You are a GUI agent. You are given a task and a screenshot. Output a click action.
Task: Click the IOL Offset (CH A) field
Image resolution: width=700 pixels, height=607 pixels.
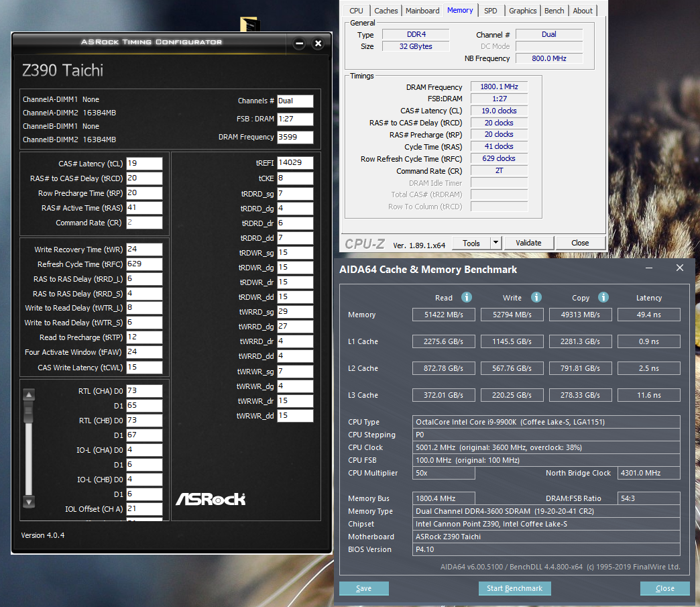tap(144, 508)
